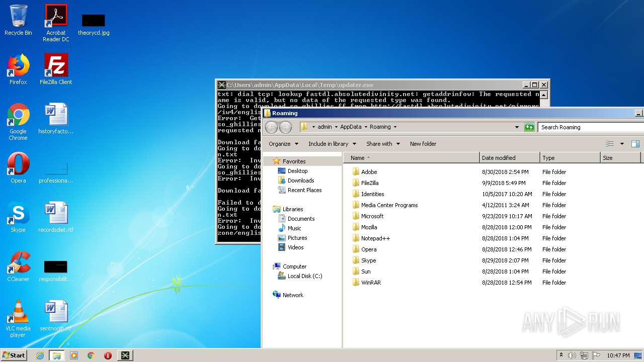Open Windows Media Player taskbar icon
Screen dimensions: 644x362
tap(74, 355)
